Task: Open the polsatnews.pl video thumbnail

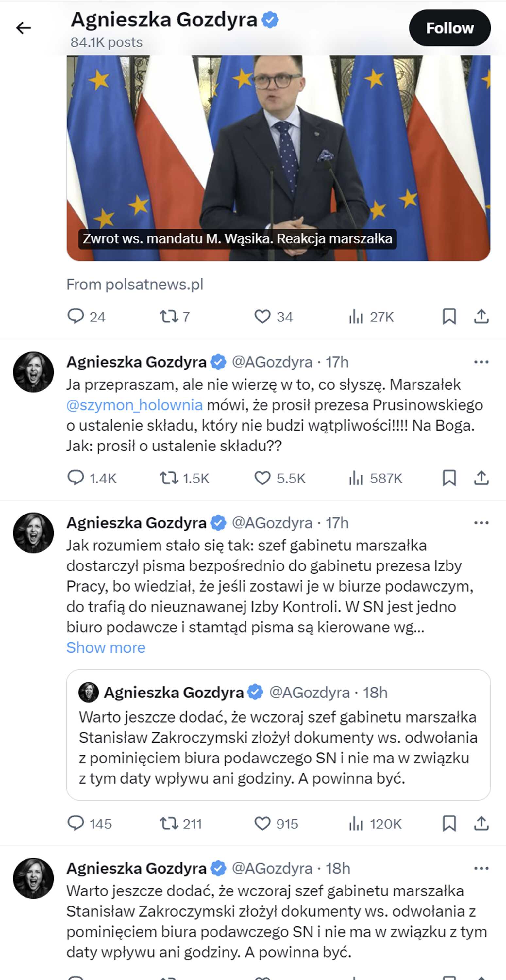Action: tap(278, 158)
